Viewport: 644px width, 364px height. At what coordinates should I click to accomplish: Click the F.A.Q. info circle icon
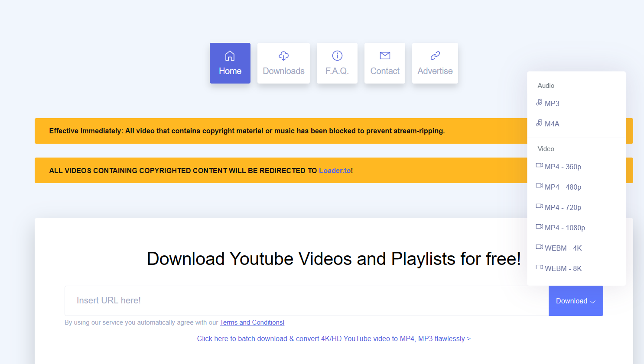(337, 55)
